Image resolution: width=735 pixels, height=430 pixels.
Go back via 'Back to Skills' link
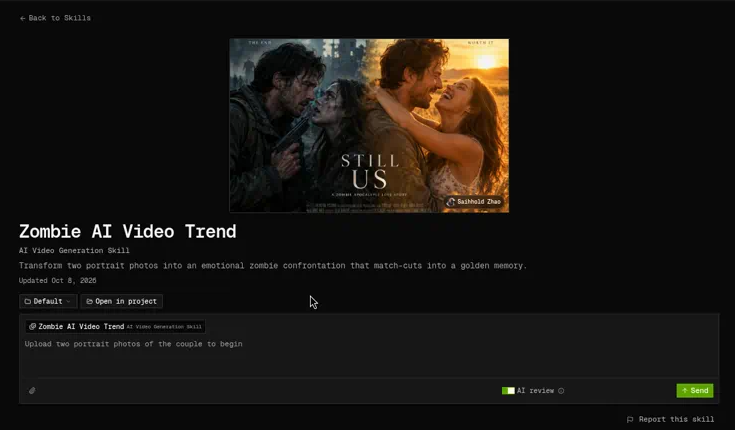55,18
